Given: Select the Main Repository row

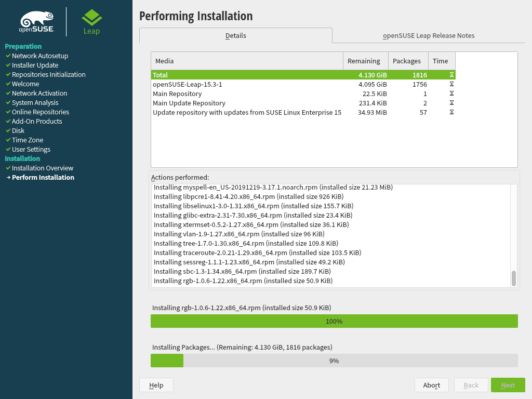Looking at the screenshot, I should pyautogui.click(x=303, y=94).
